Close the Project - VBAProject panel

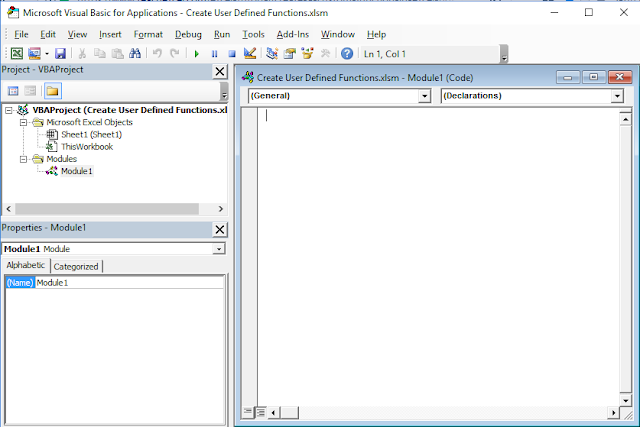[220, 71]
